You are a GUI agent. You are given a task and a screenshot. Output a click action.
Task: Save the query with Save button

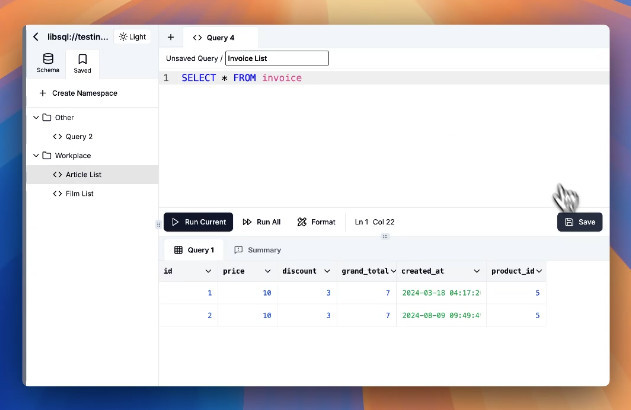tap(579, 222)
